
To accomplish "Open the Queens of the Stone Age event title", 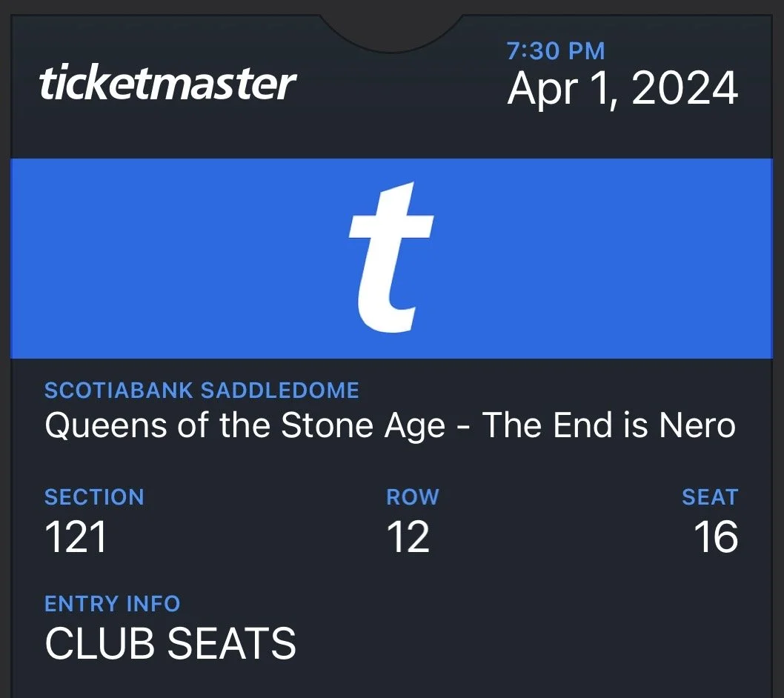I will [390, 426].
